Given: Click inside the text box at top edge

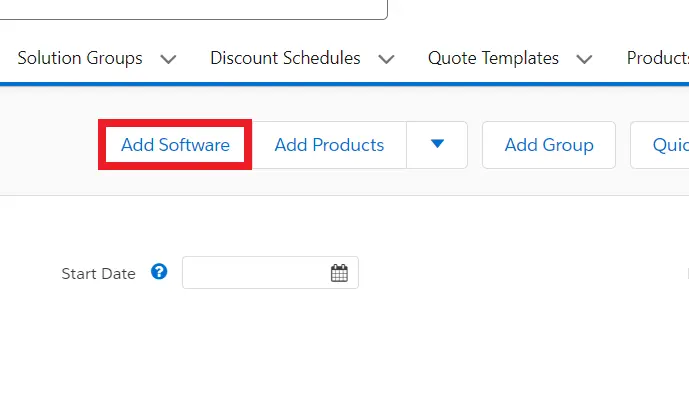Looking at the screenshot, I should point(193,8).
